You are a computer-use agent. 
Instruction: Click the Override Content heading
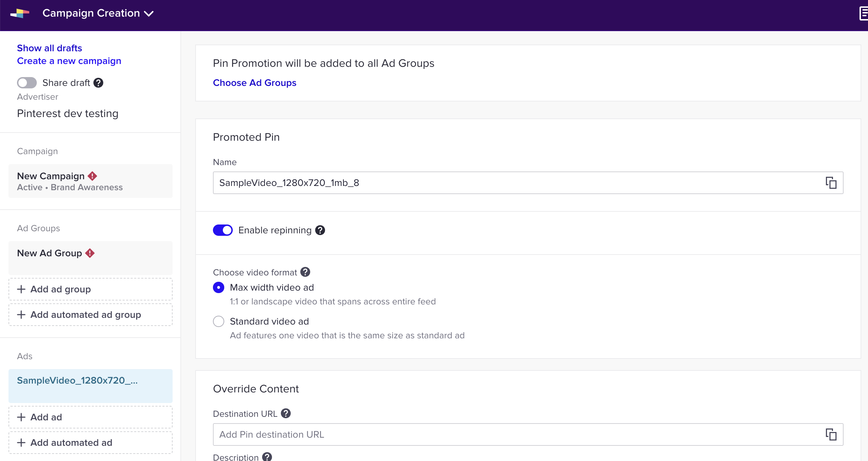coord(256,389)
